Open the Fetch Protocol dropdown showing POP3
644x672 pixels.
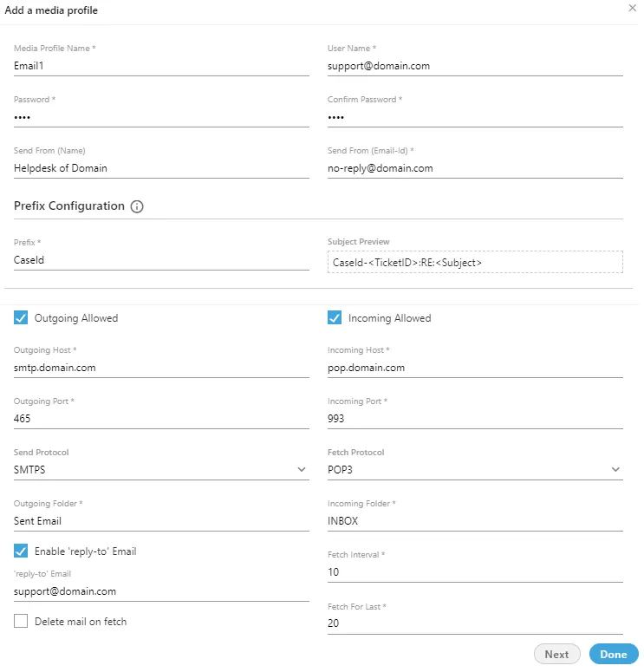[475, 470]
